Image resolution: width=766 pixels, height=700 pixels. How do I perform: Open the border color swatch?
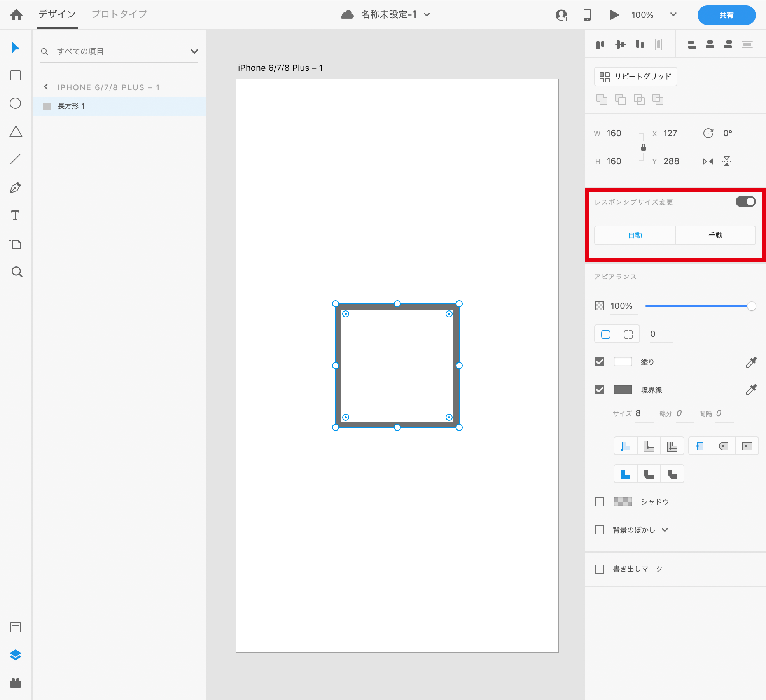tap(623, 390)
